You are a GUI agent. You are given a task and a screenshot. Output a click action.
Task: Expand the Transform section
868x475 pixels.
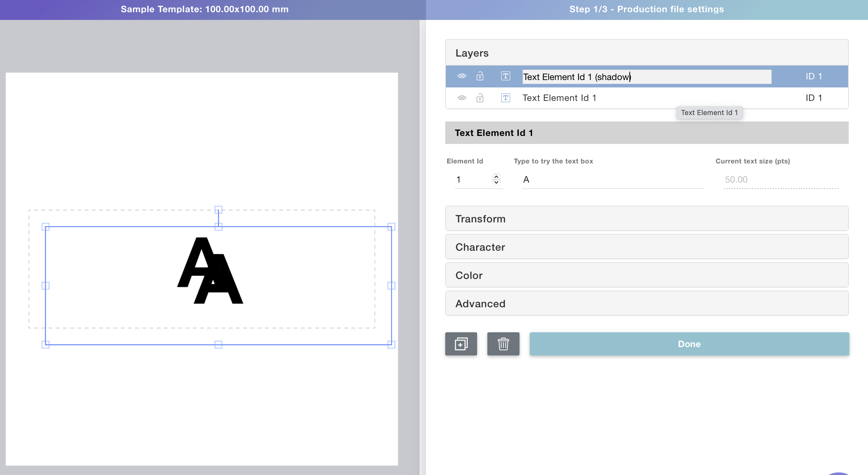click(647, 218)
